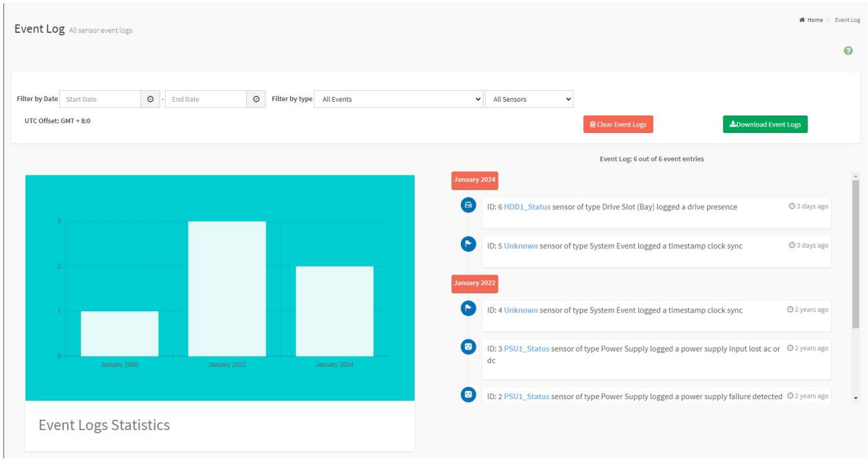Click the clock icon beside End Date
The width and height of the screenshot is (868, 459).
[257, 99]
